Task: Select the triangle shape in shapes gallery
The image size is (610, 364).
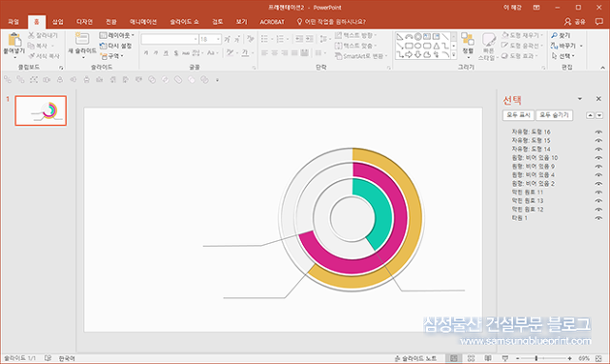Action: tap(436, 45)
